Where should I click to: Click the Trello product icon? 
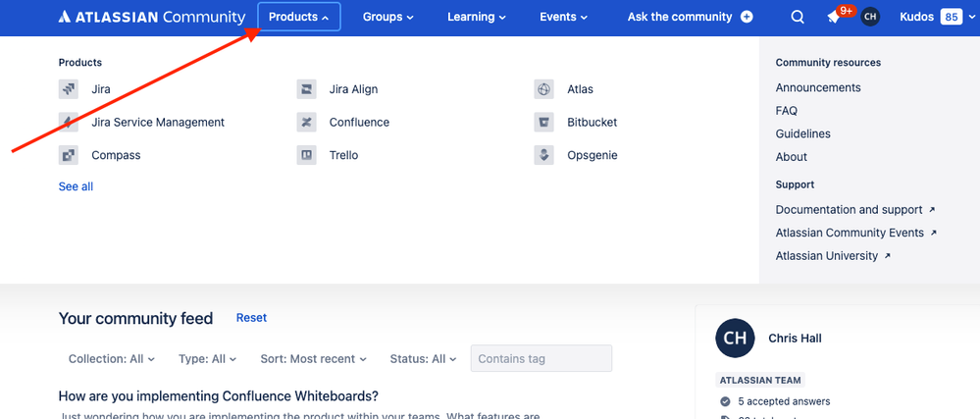306,155
